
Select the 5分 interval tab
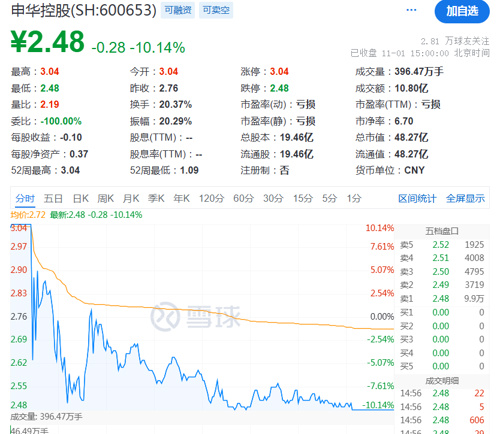(330, 199)
